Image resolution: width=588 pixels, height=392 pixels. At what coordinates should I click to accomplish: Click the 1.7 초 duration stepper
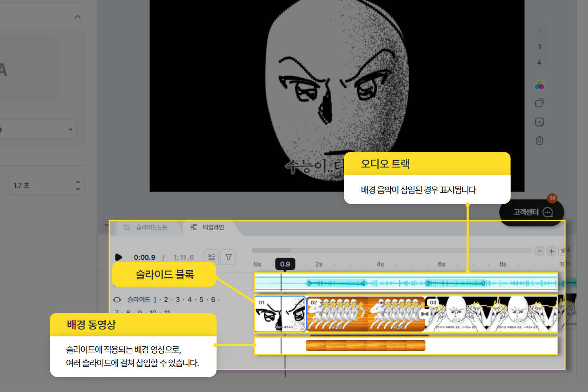click(x=78, y=186)
